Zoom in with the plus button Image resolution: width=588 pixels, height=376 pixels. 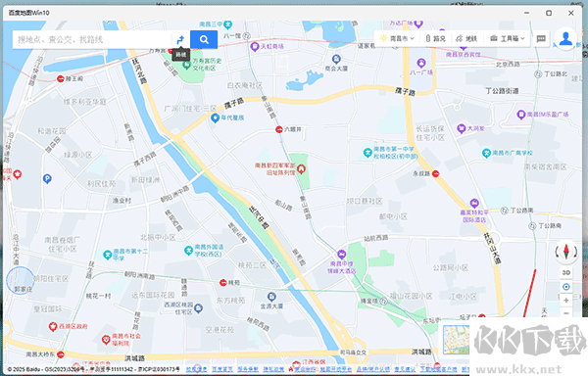(566, 301)
